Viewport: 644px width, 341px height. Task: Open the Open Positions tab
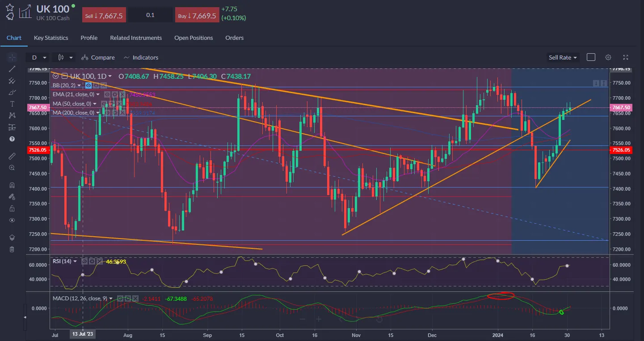pos(194,38)
